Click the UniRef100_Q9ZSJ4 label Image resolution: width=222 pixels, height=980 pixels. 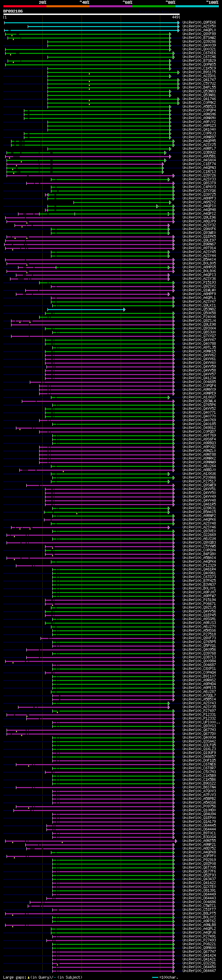click(199, 321)
